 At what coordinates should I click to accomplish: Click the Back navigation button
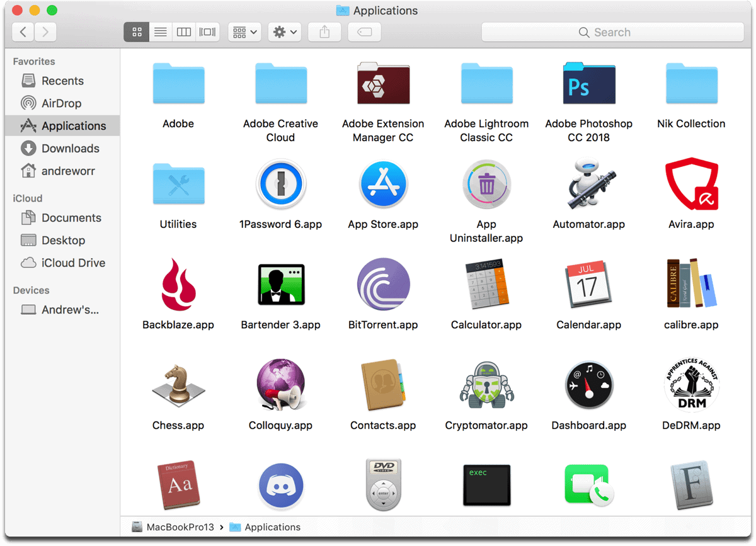click(23, 31)
